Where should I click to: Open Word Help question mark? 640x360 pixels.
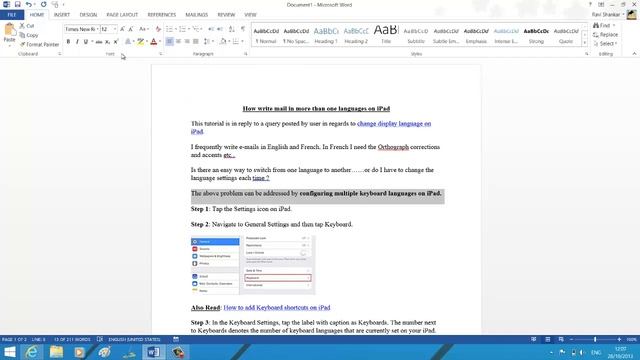[590, 4]
